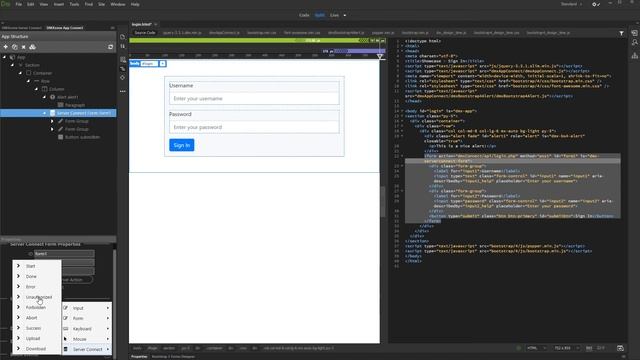Choose Download event in dynamic events menu
This screenshot has height=360, width=640.
[37, 349]
